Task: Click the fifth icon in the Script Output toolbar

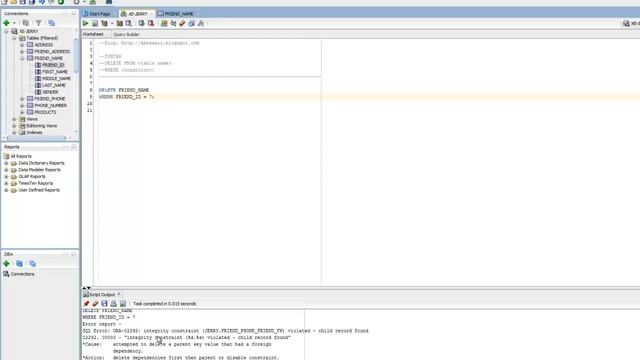Action: pos(123,304)
